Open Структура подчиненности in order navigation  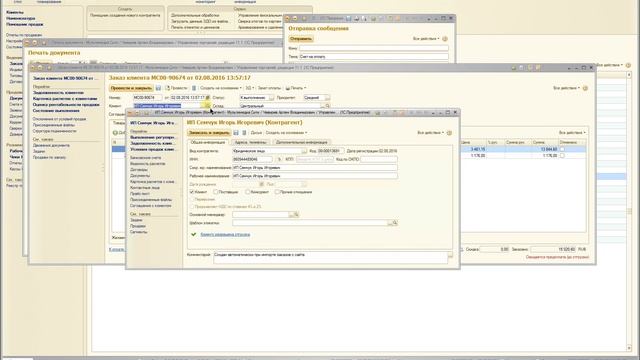(54, 131)
